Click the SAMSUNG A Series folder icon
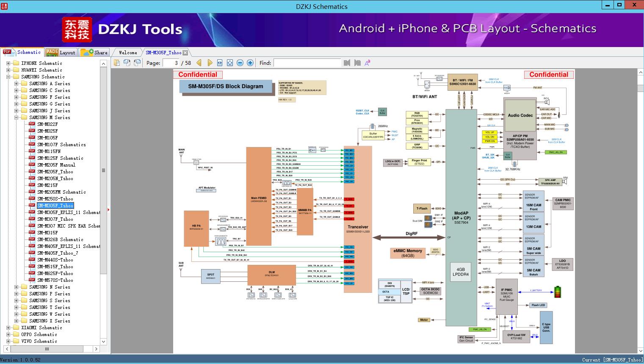The height and width of the screenshot is (364, 644). coord(24,83)
